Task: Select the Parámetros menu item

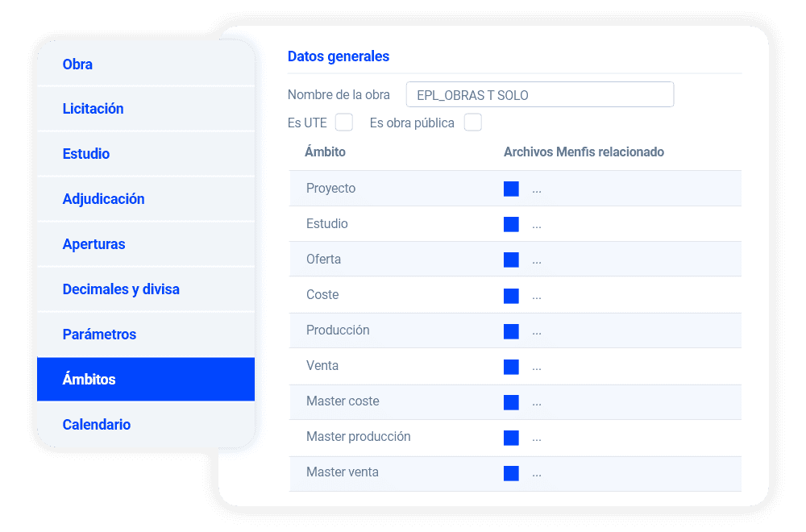Action: tap(100, 335)
